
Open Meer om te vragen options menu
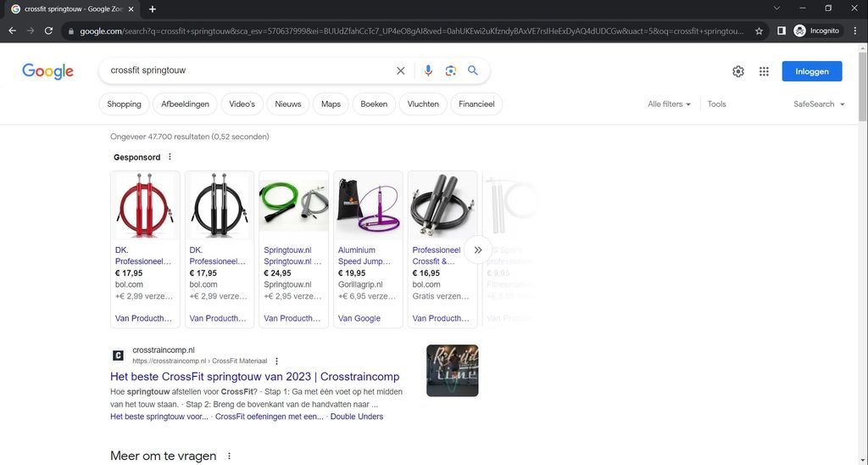229,457
